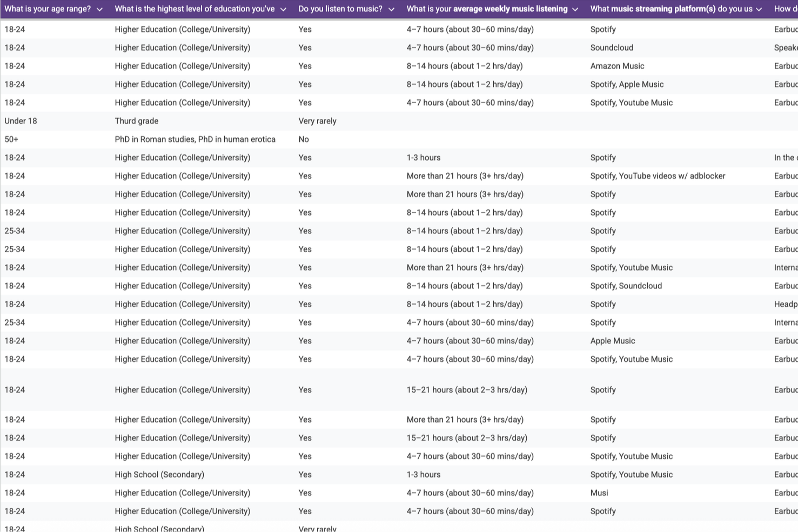798x532 pixels.
Task: Select '8–14 hours' in the Spotify, Apple Music row
Action: click(x=465, y=84)
